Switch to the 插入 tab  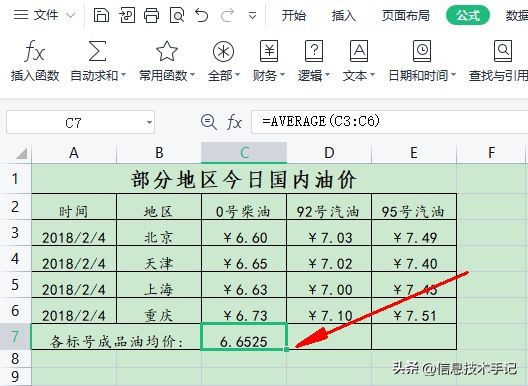(x=343, y=15)
